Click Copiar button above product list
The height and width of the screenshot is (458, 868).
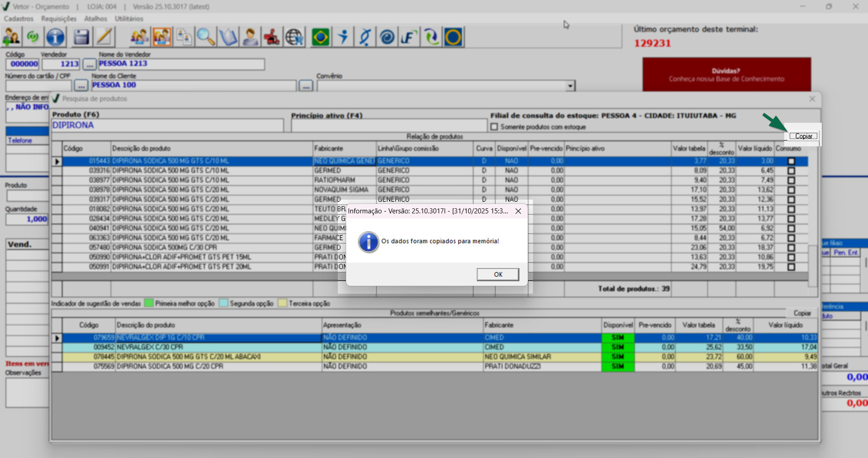click(803, 136)
